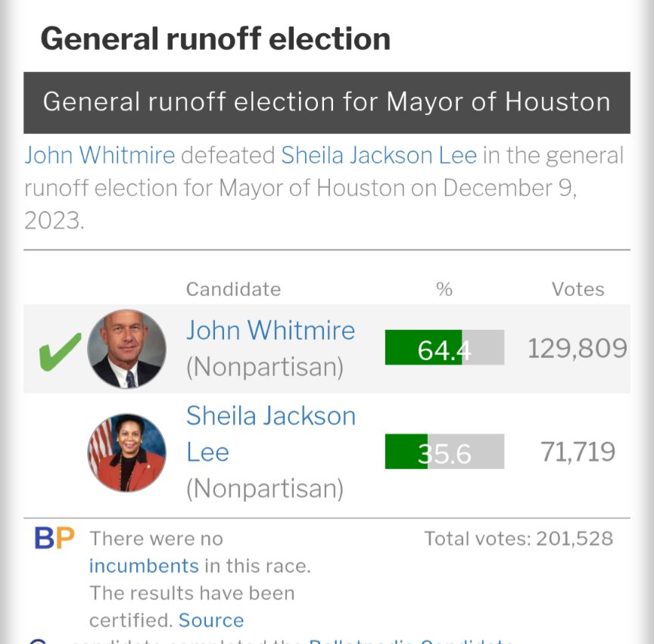This screenshot has width=654, height=644.
Task: Select the 71,719 vote count
Action: coord(578,452)
